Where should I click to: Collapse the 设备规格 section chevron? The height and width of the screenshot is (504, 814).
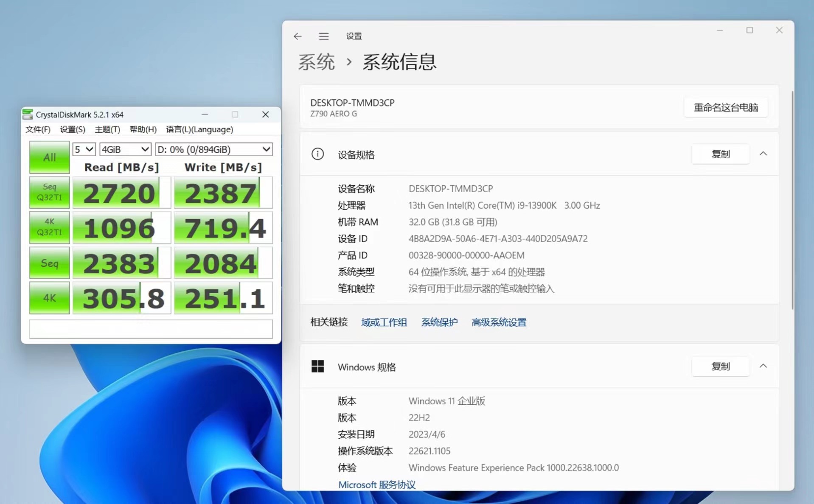[x=763, y=154]
